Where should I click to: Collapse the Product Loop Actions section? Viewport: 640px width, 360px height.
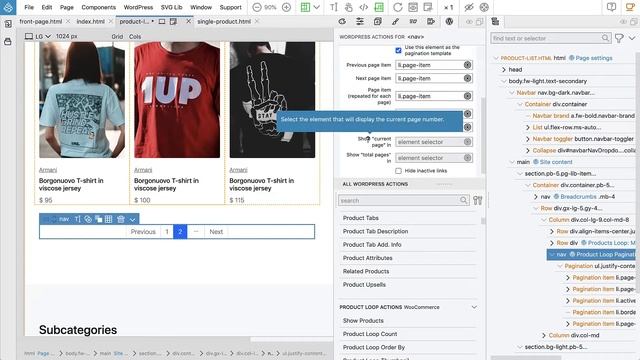point(474,307)
